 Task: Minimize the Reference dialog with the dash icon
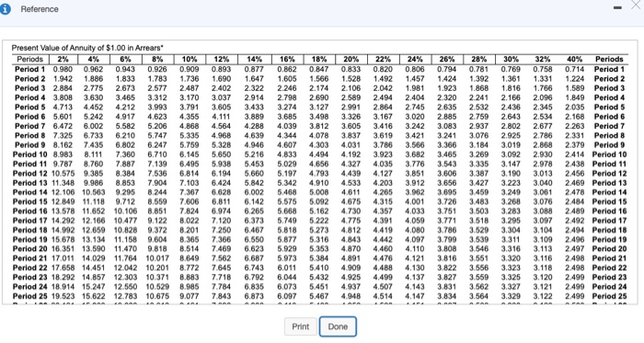pyautogui.click(x=617, y=8)
